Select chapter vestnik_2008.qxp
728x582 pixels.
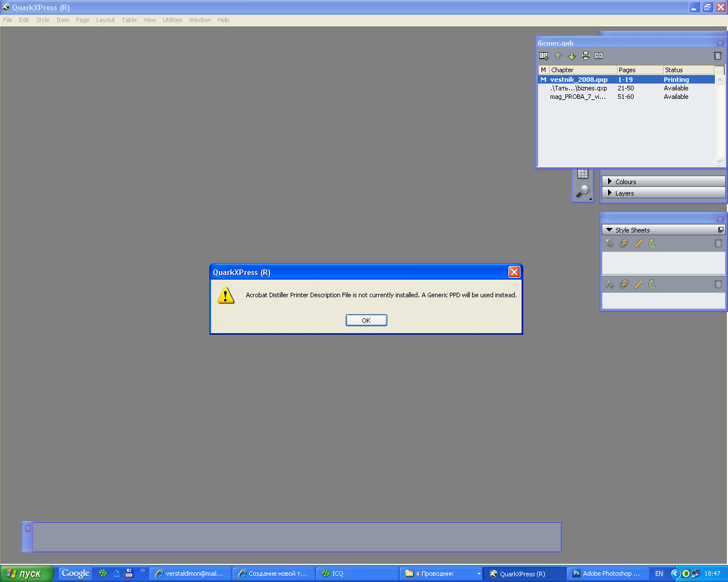pos(626,80)
